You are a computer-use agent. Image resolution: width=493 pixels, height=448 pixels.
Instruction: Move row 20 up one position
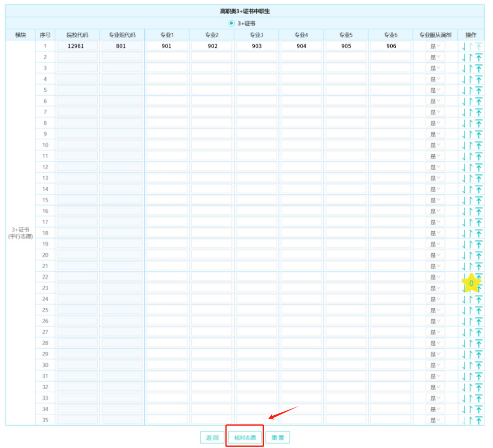(471, 255)
